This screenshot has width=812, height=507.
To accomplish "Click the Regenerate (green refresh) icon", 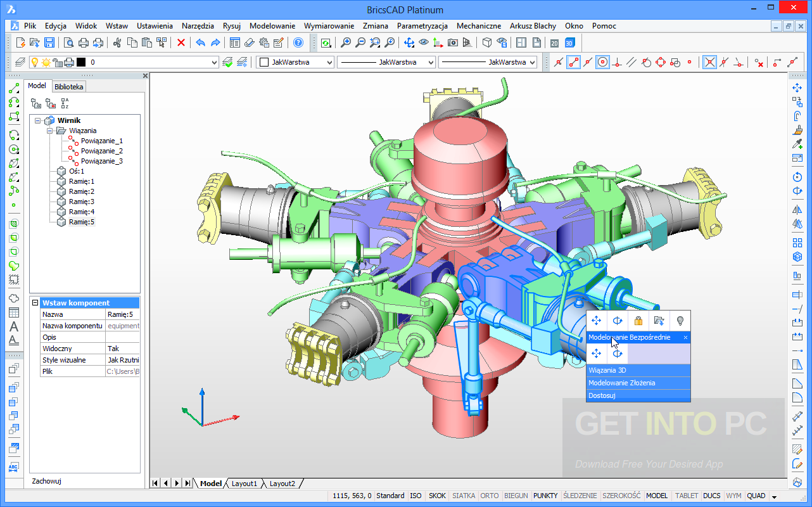I will [326, 42].
